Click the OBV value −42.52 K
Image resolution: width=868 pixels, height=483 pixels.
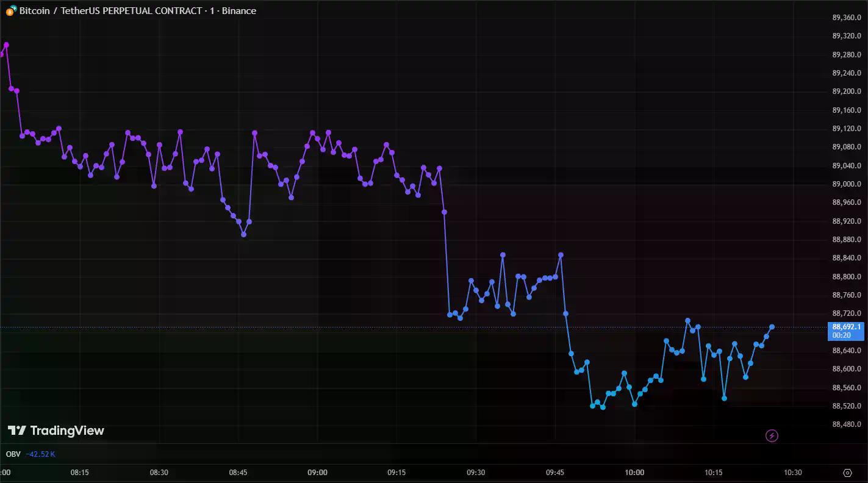point(41,454)
